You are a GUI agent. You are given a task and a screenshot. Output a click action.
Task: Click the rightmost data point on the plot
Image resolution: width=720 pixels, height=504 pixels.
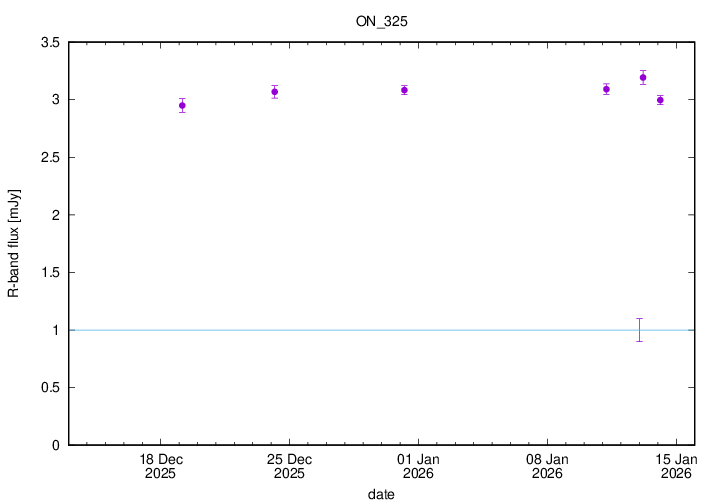click(x=660, y=100)
